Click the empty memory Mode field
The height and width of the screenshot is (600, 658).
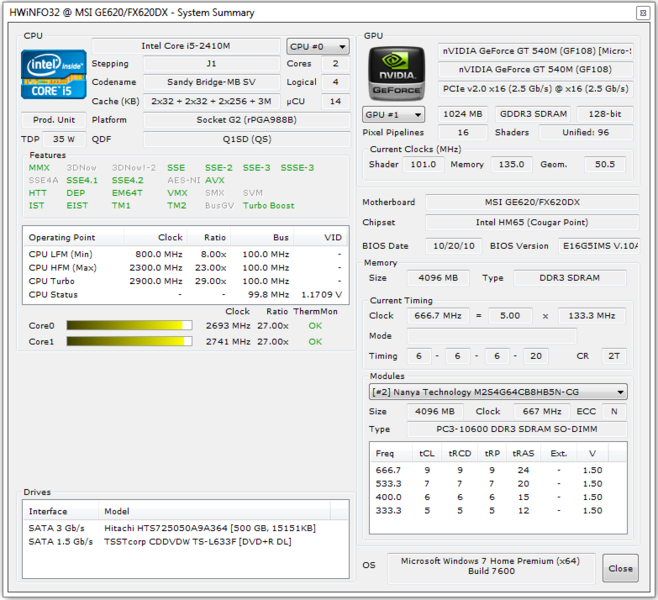pyautogui.click(x=492, y=336)
